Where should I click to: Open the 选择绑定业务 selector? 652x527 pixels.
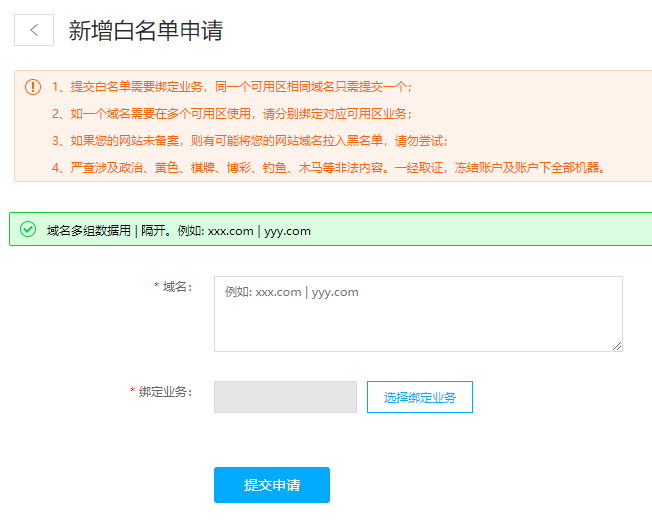tap(419, 397)
